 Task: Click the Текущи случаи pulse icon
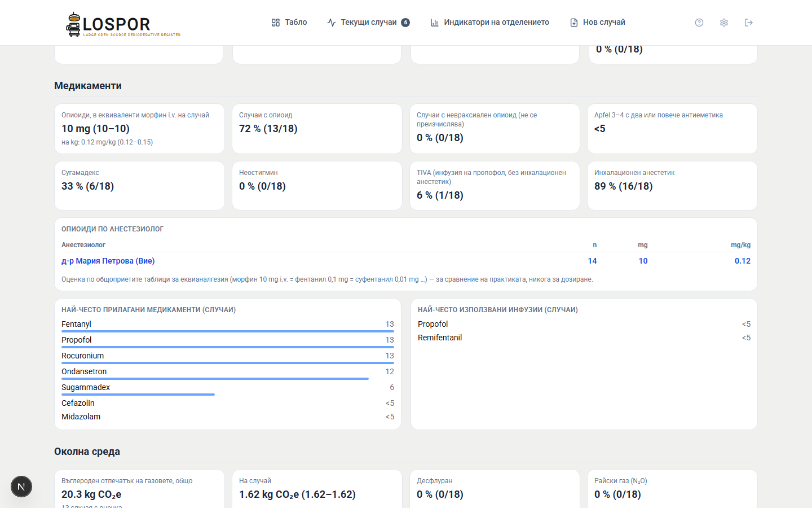pos(332,23)
